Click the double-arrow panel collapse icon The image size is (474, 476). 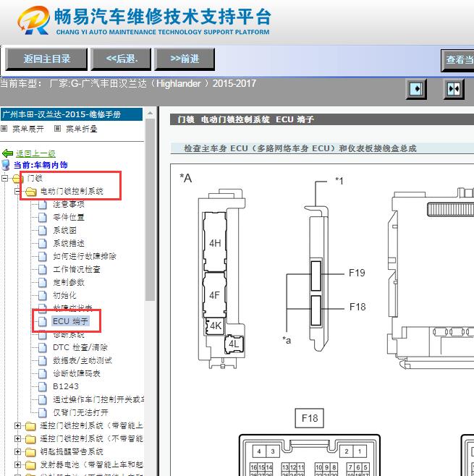point(454,89)
